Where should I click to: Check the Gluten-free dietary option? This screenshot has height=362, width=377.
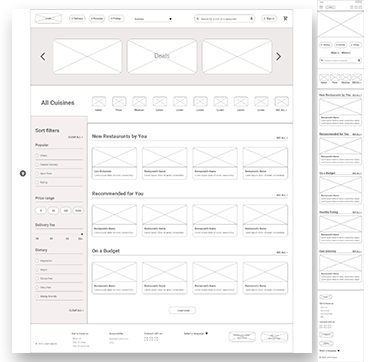[37, 278]
